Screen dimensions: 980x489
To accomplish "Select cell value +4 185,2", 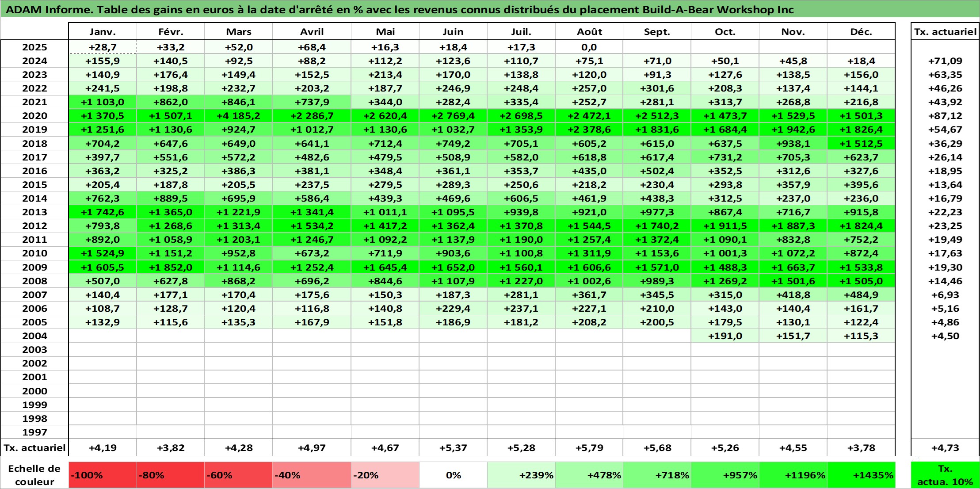I will tap(238, 116).
